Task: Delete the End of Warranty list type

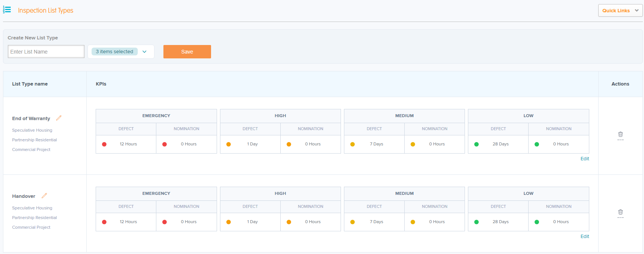Action: [621, 135]
